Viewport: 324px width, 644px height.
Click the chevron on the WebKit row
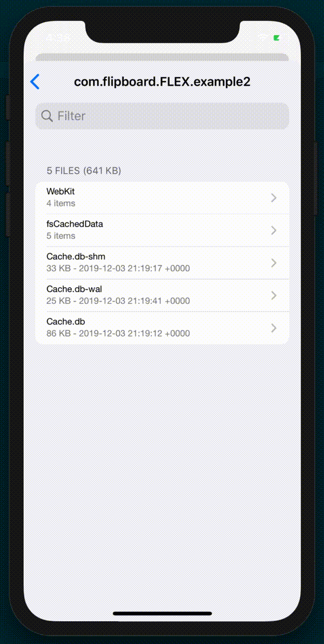click(274, 198)
